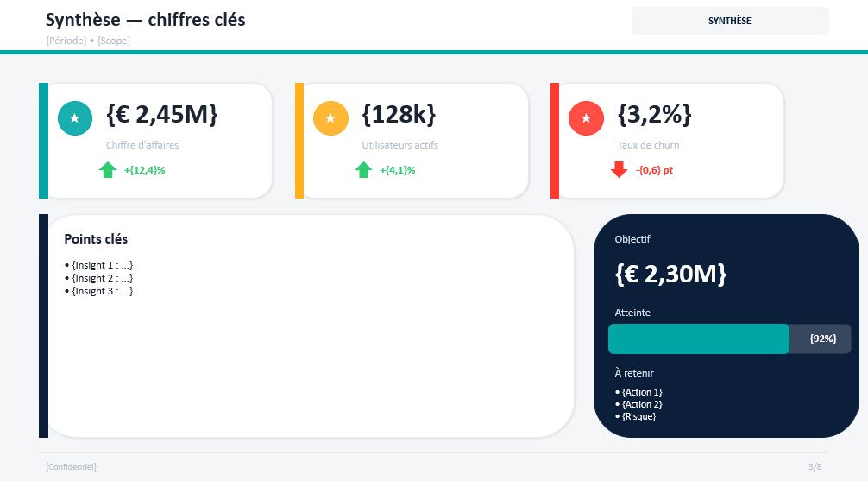Click the green up arrow beside +{4,1}%
The width and height of the screenshot is (868, 481).
point(364,170)
